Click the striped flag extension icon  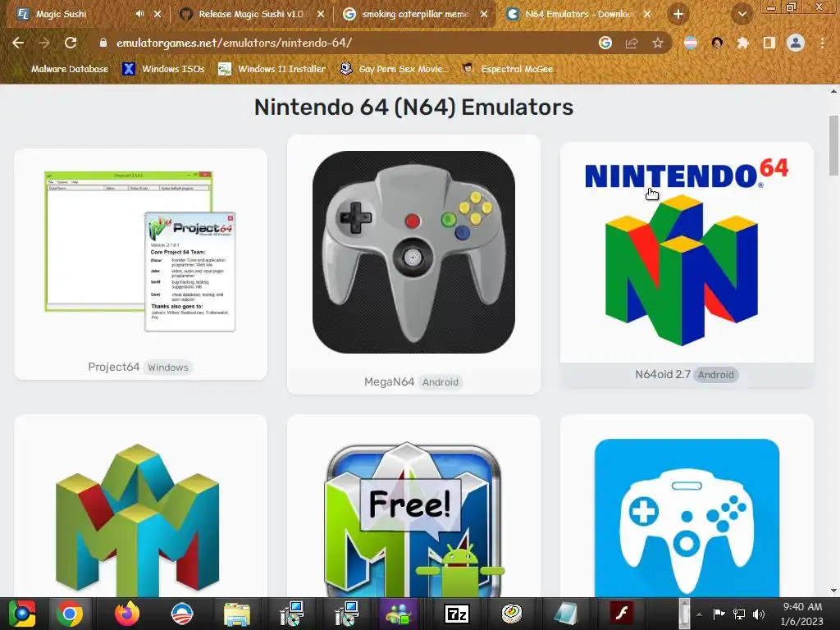point(691,43)
